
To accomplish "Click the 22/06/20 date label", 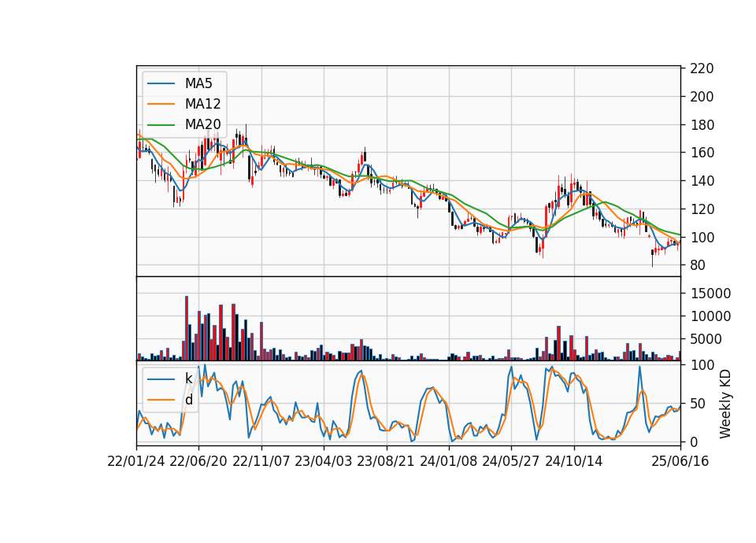I will [x=198, y=461].
